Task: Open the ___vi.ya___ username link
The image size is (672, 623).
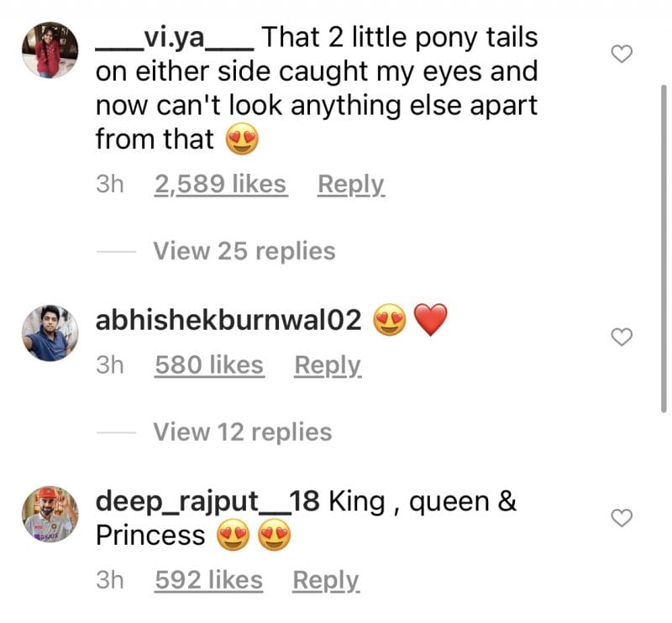Action: point(175,38)
